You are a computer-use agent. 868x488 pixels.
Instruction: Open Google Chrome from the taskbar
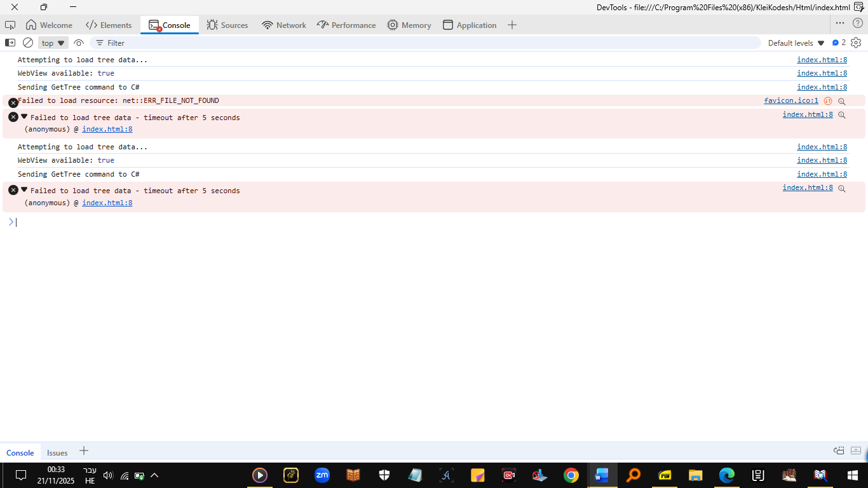coord(571,475)
